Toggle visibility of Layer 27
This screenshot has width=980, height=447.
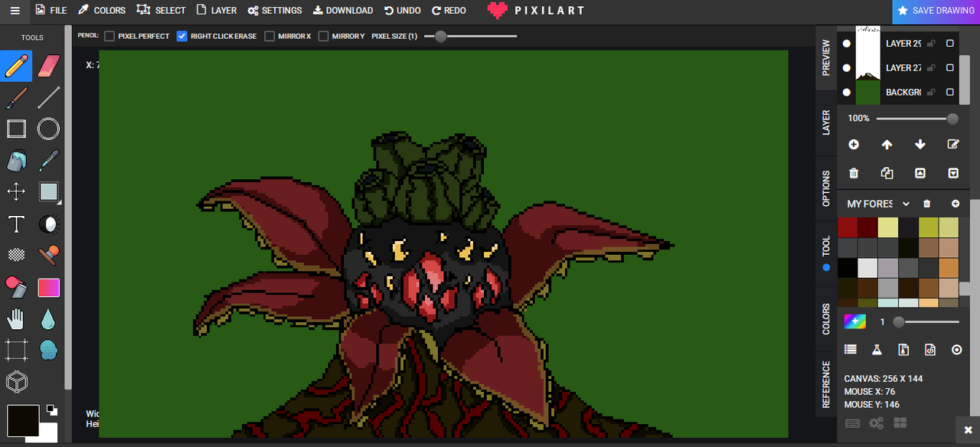[x=847, y=68]
